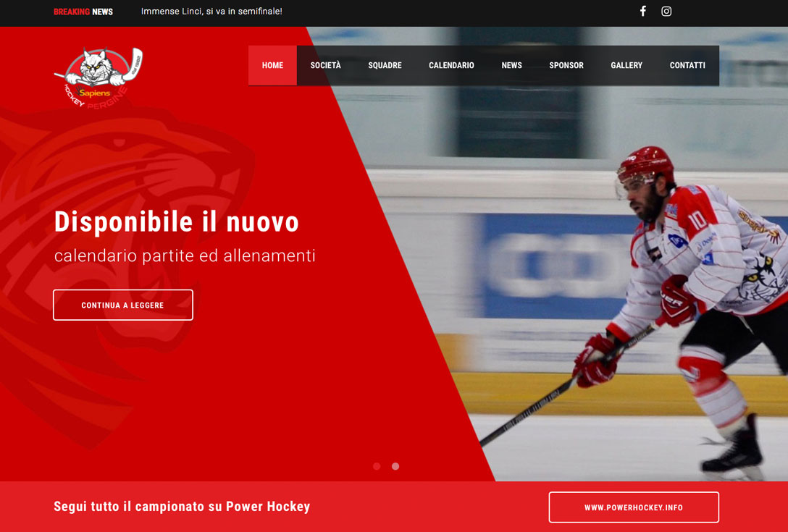Open the Gallery menu item
The height and width of the screenshot is (532, 788).
pyautogui.click(x=626, y=65)
